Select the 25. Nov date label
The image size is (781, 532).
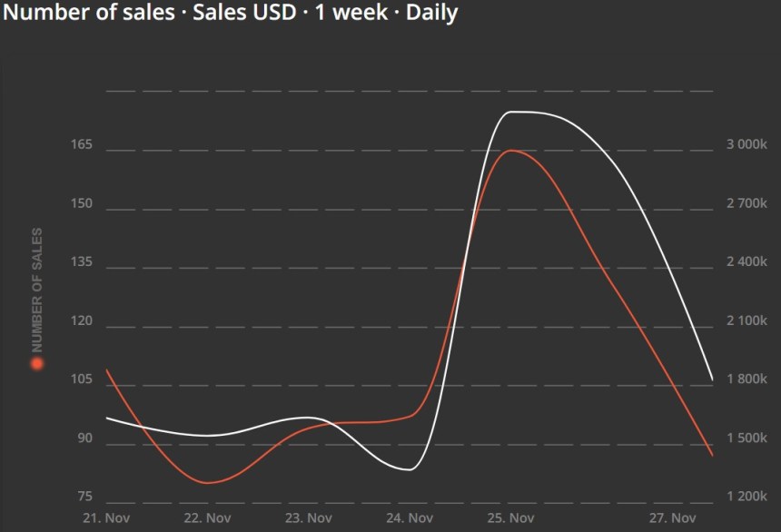(x=509, y=518)
